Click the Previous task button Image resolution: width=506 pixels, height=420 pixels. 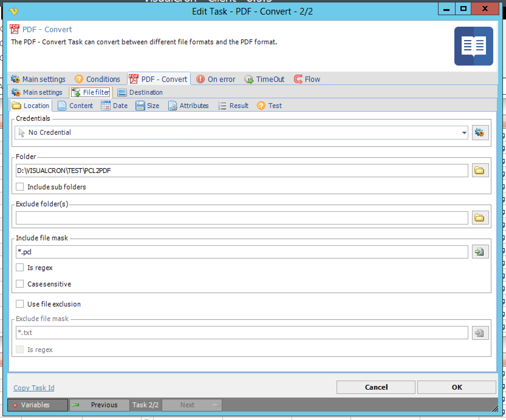tap(99, 405)
